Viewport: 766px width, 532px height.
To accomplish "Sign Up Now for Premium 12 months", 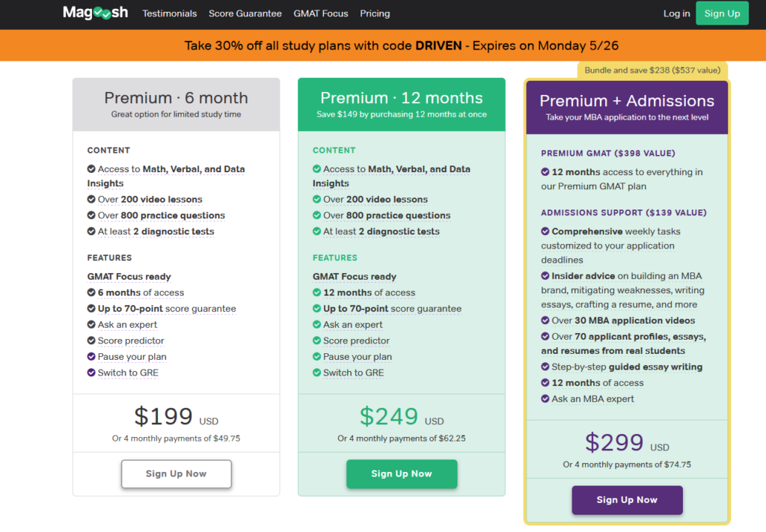I will coord(402,474).
